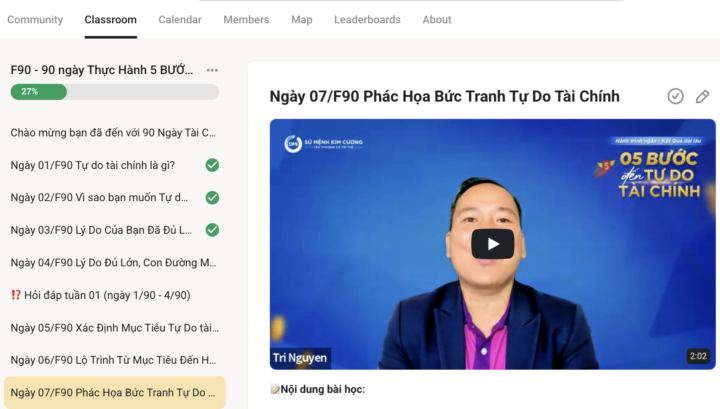The image size is (720, 409).
Task: Open the course three-dot options menu
Action: (x=212, y=70)
